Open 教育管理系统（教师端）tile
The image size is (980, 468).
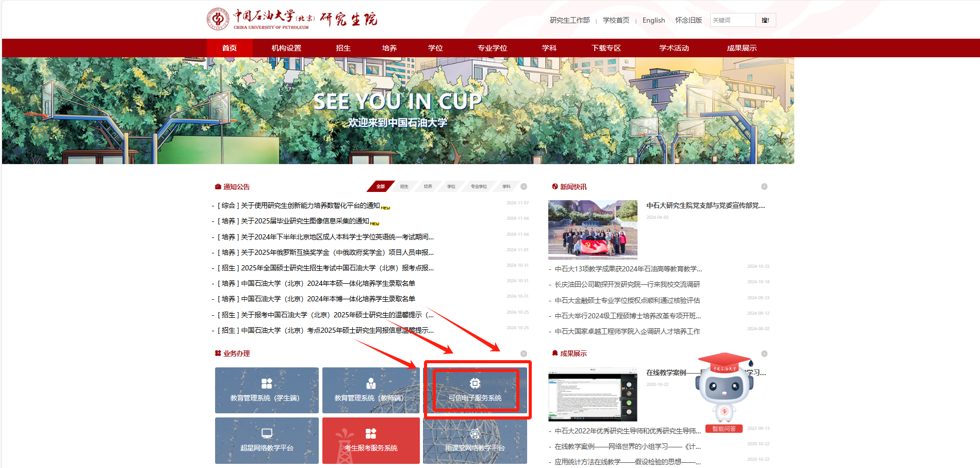[x=371, y=390]
